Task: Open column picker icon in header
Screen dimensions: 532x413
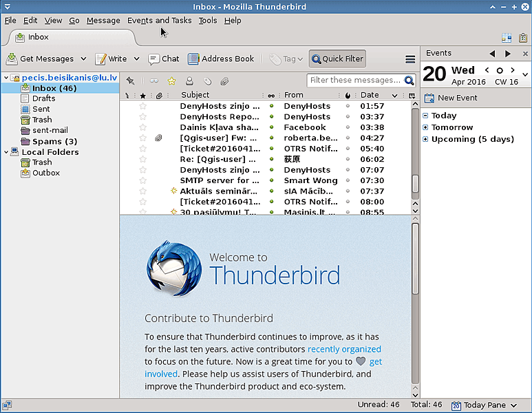Action: tap(412, 96)
